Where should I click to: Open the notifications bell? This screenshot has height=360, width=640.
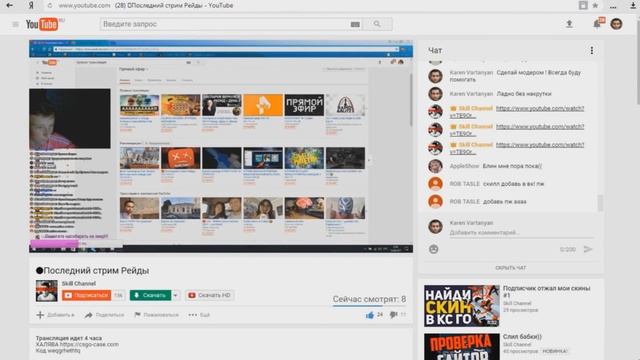pyautogui.click(x=597, y=24)
